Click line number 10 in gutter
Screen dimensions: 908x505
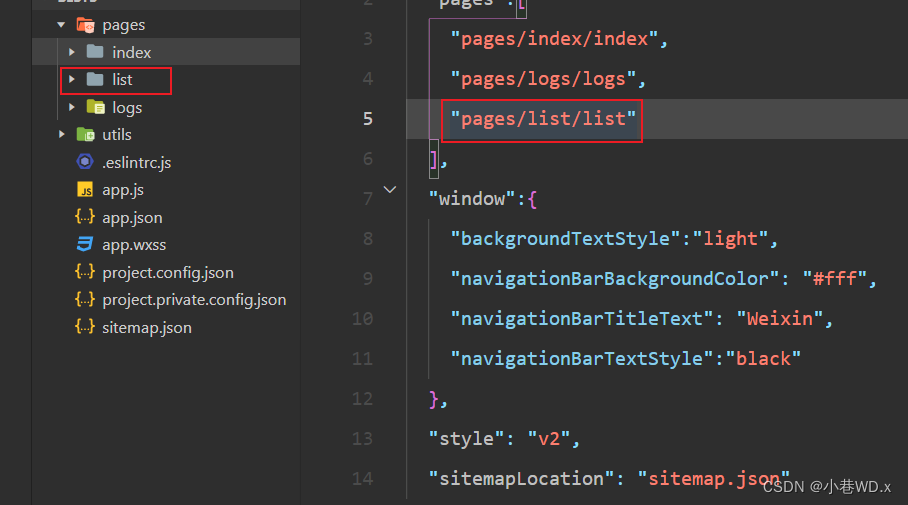tap(363, 319)
